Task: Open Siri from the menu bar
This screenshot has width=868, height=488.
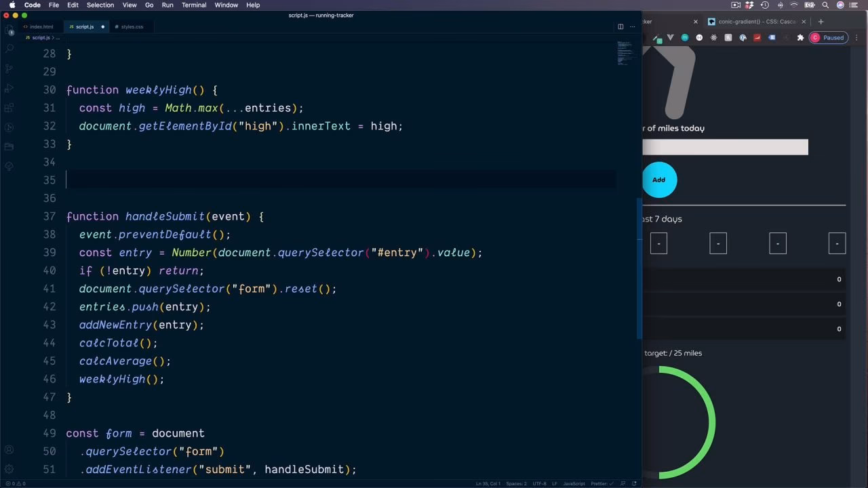Action: point(840,5)
